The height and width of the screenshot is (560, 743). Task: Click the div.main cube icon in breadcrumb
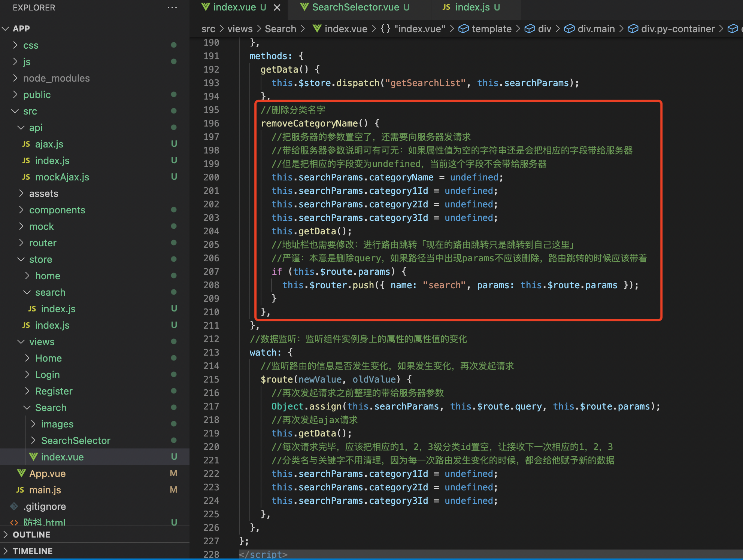coord(569,29)
